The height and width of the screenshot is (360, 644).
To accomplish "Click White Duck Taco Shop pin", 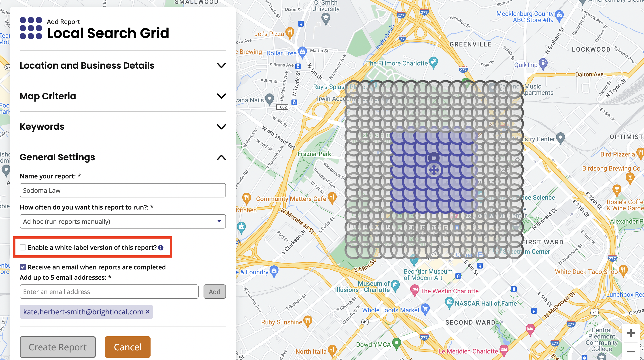I will coord(623,271).
